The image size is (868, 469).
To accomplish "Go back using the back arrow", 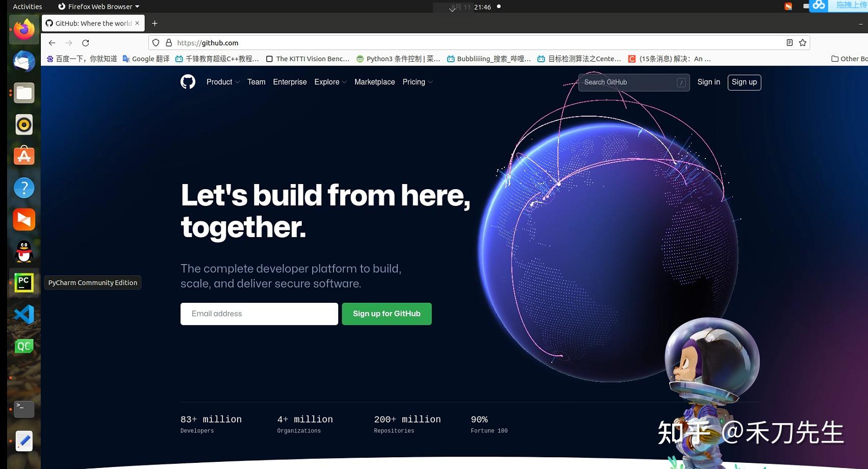I will 52,43.
